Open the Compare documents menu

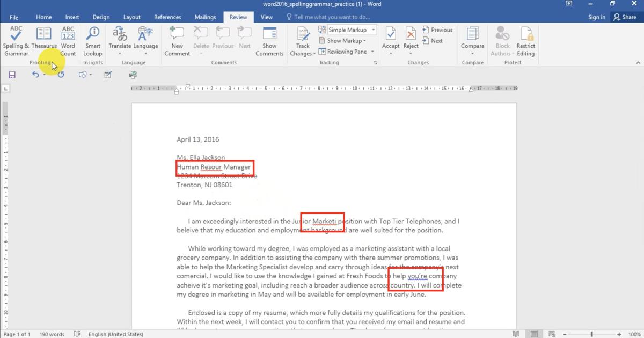(472, 41)
